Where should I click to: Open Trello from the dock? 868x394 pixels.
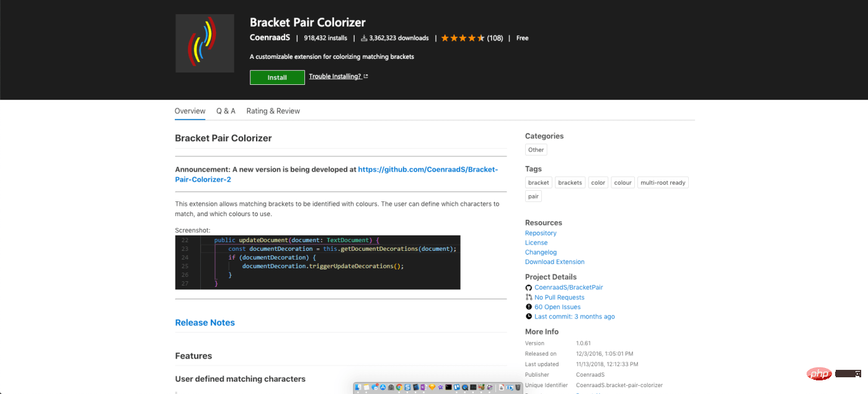pyautogui.click(x=456, y=388)
